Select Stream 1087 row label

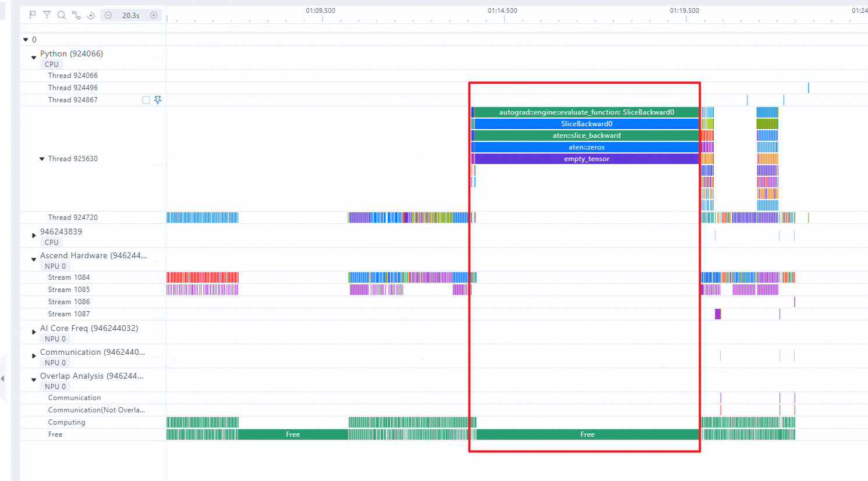coord(69,314)
